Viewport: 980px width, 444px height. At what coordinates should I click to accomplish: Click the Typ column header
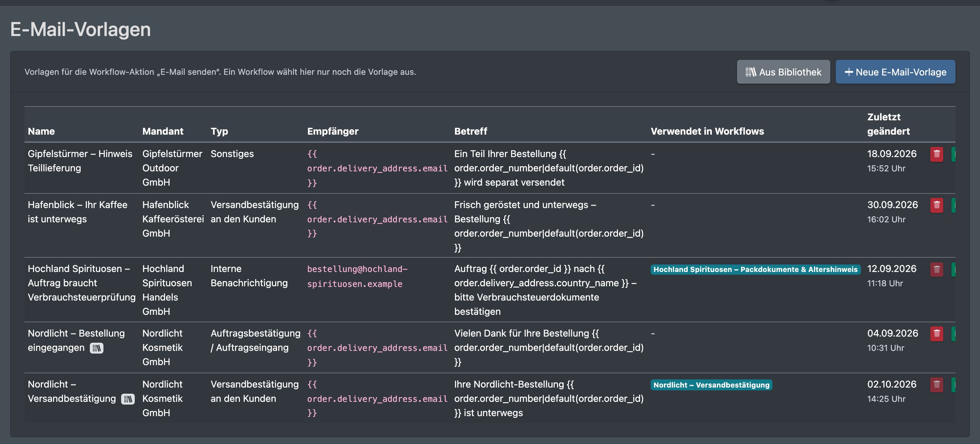pyautogui.click(x=219, y=131)
